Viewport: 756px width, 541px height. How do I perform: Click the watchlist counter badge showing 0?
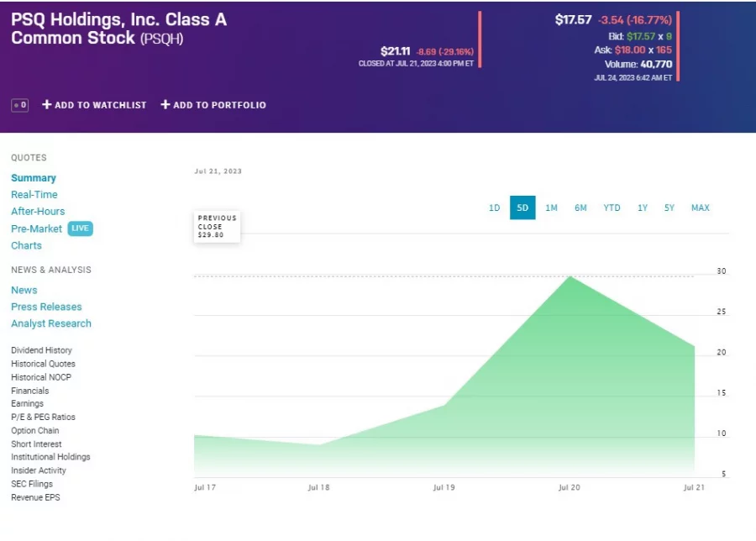pyautogui.click(x=19, y=105)
